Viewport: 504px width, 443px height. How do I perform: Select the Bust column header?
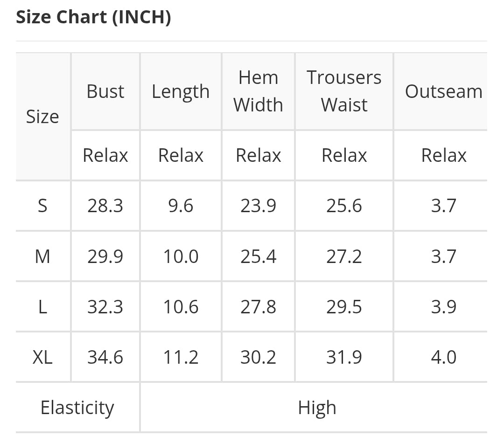click(x=105, y=91)
